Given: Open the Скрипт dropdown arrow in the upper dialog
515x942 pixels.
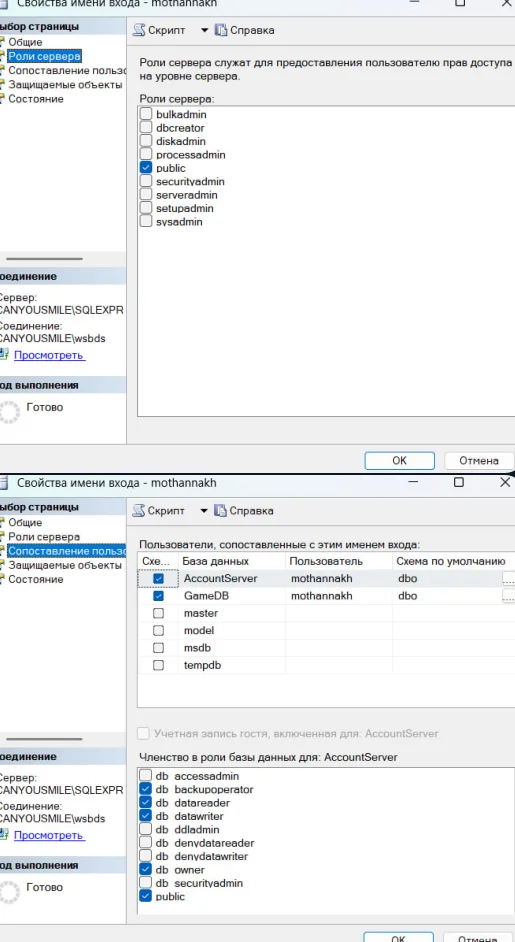Looking at the screenshot, I should [x=204, y=30].
